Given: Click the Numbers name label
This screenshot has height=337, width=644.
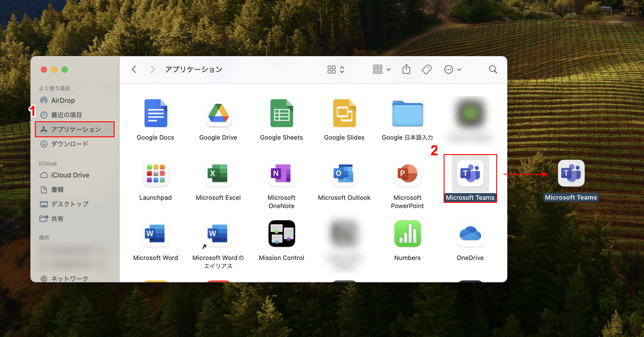Looking at the screenshot, I should tap(407, 258).
